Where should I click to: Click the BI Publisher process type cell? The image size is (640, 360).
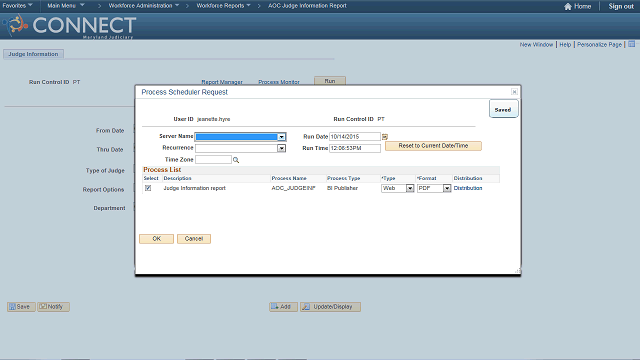click(342, 188)
